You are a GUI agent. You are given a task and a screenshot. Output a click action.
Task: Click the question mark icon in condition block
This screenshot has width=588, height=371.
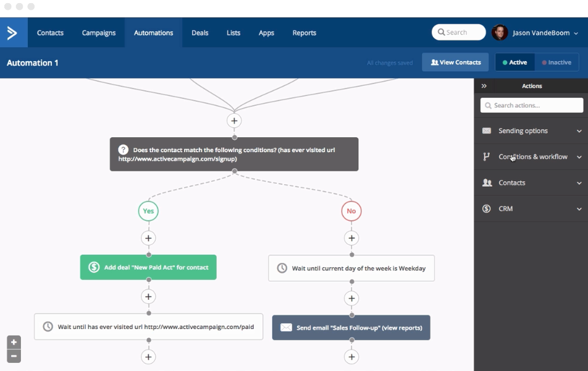124,150
